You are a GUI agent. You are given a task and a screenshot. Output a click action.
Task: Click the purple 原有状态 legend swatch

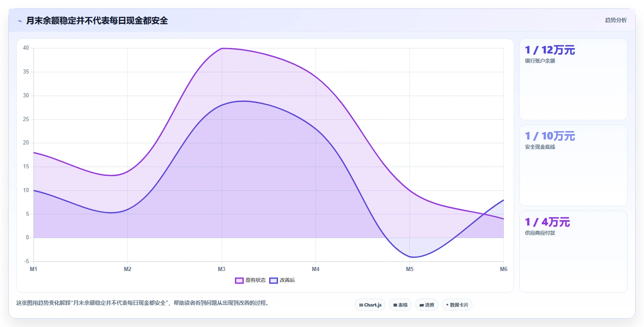pyautogui.click(x=239, y=280)
